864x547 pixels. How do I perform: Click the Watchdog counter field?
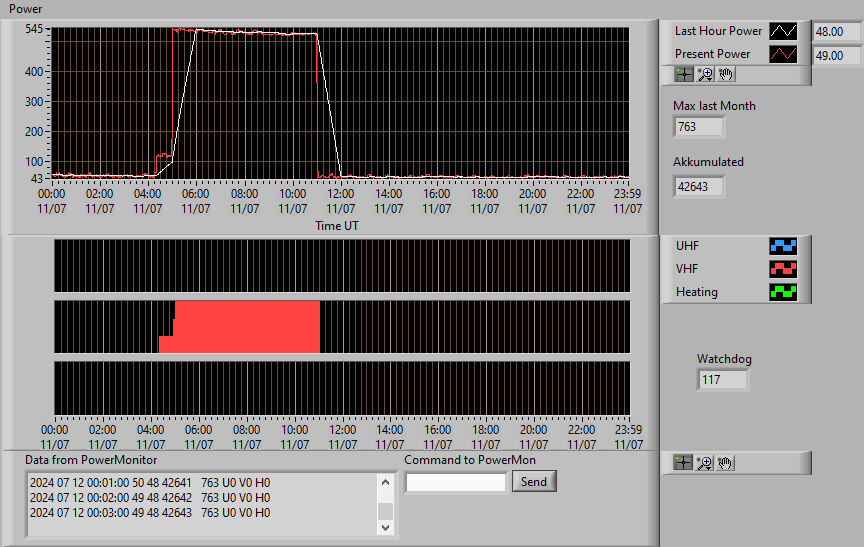722,380
